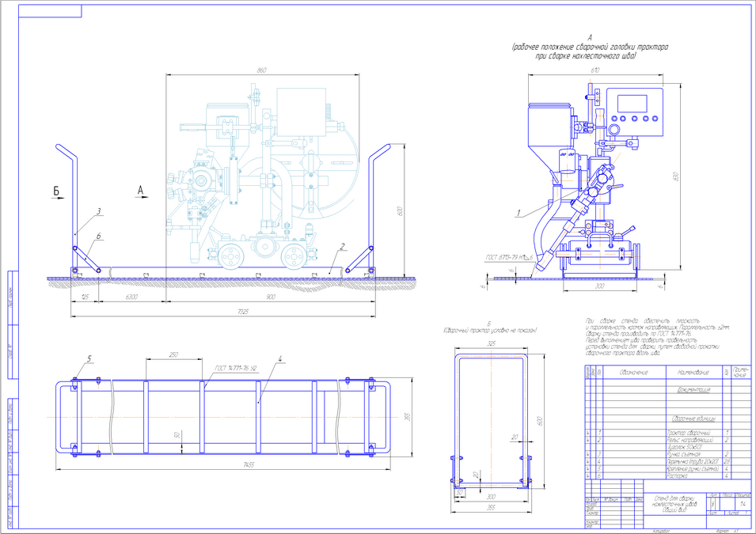
Task: Click the 7325 overall length dimension
Action: click(243, 312)
